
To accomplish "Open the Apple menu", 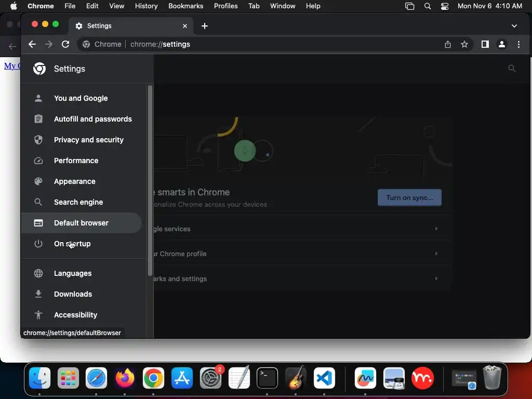I will coord(13,6).
